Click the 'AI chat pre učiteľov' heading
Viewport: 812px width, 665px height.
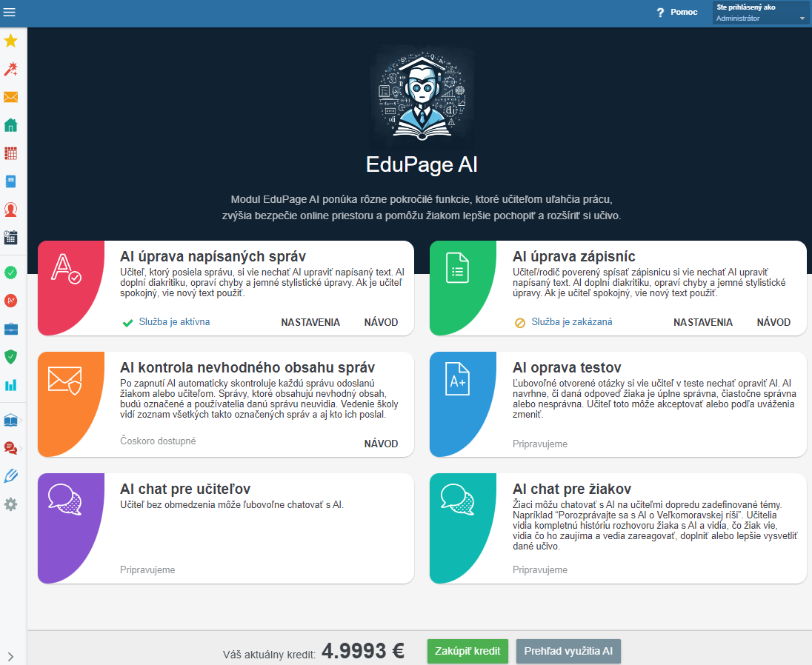185,489
